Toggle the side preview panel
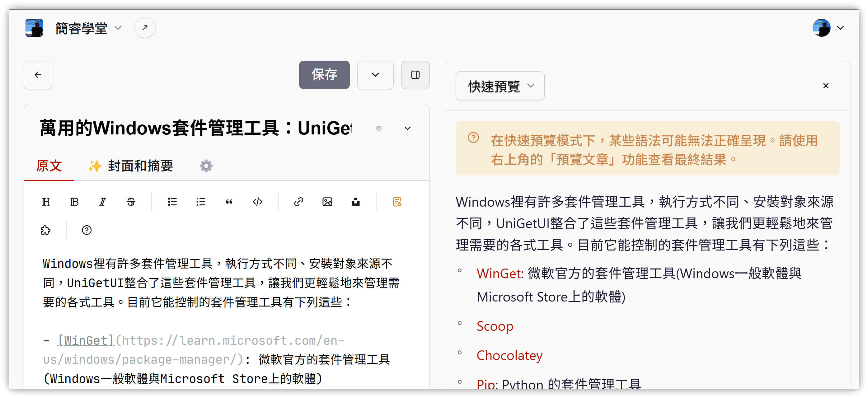 click(x=415, y=75)
